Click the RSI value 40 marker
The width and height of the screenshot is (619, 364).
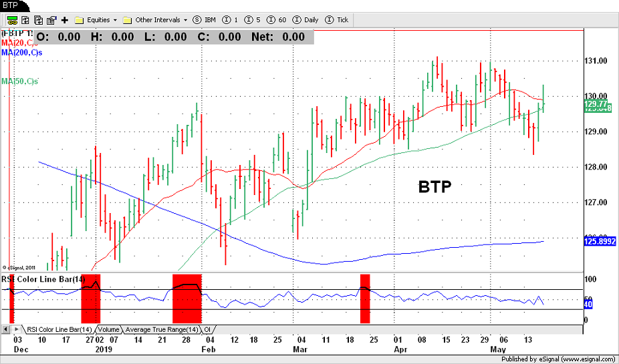[x=588, y=305]
